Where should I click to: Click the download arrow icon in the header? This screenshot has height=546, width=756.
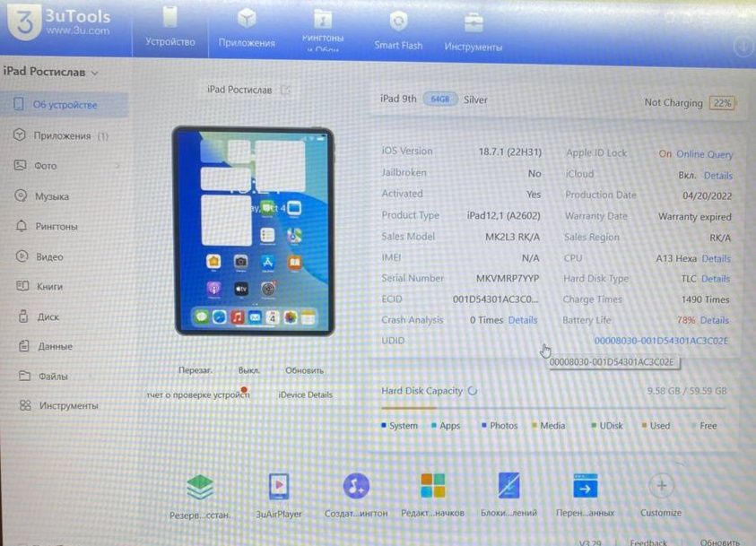743,47
